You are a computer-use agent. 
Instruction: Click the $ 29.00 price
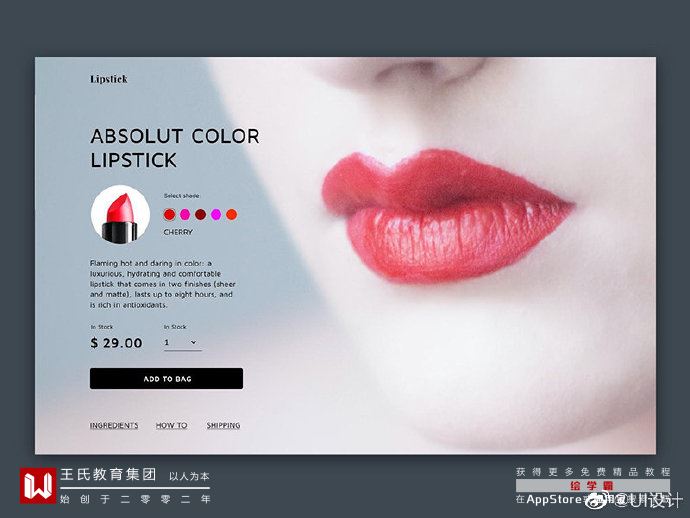[x=116, y=343]
